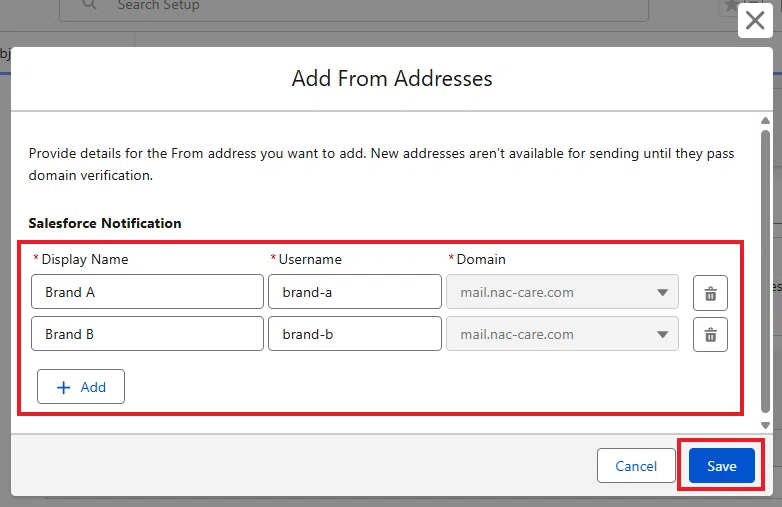Image resolution: width=782 pixels, height=507 pixels.
Task: Close the Add From Addresses dialog
Action: point(755,20)
